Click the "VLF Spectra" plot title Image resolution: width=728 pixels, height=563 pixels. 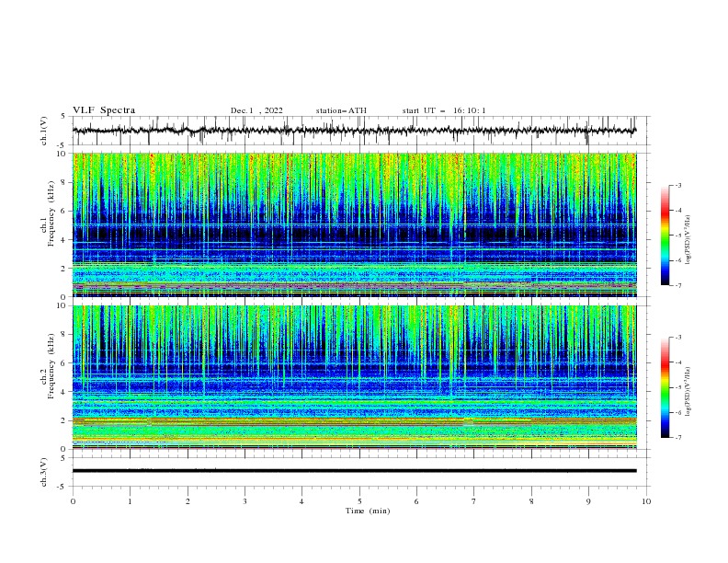click(x=104, y=110)
